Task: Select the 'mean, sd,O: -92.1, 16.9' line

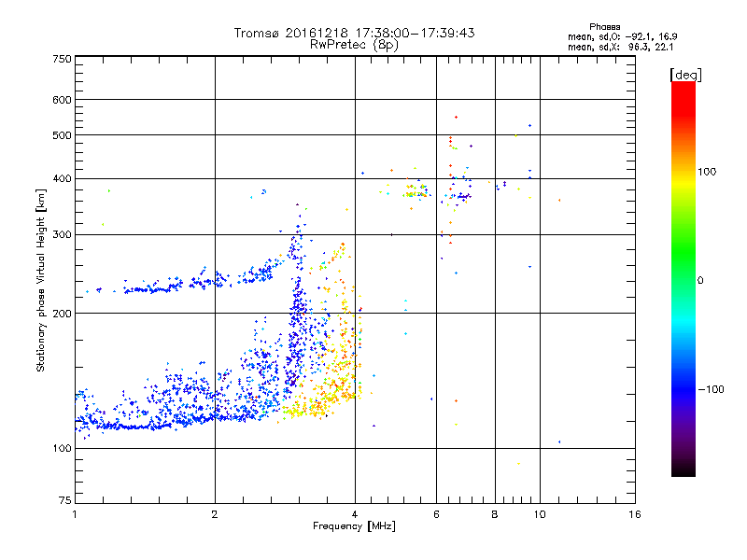Action: click(622, 36)
